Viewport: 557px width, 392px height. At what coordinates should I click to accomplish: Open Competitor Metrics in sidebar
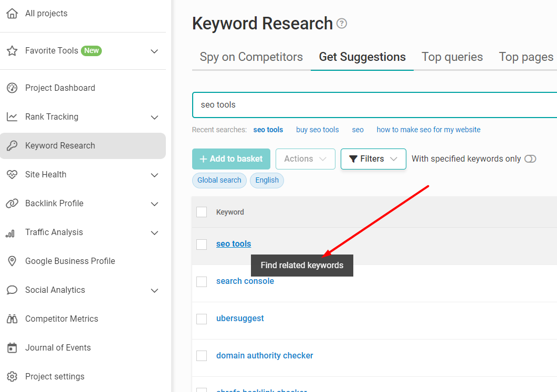(x=61, y=319)
